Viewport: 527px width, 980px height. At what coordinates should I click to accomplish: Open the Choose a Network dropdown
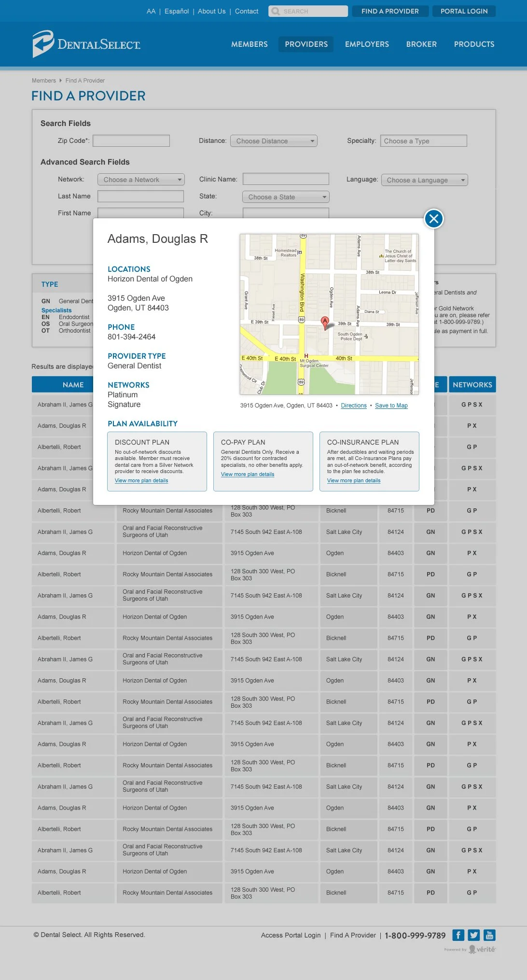141,180
